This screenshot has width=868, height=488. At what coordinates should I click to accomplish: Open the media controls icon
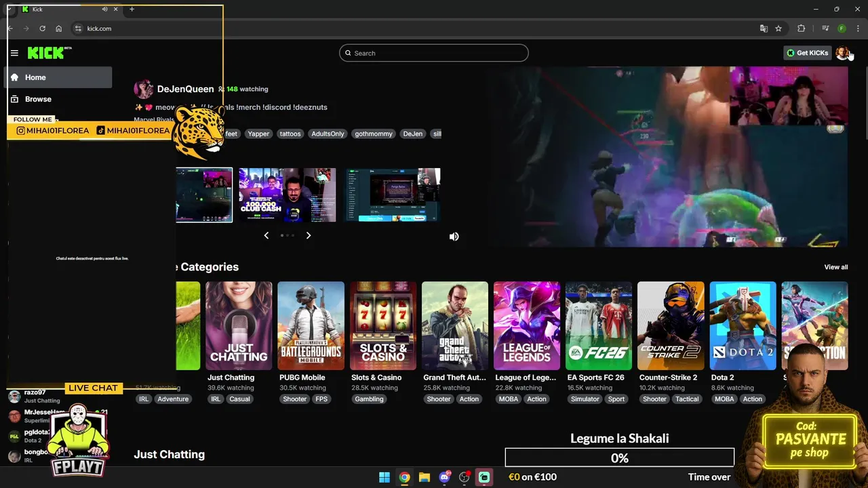[825, 28]
